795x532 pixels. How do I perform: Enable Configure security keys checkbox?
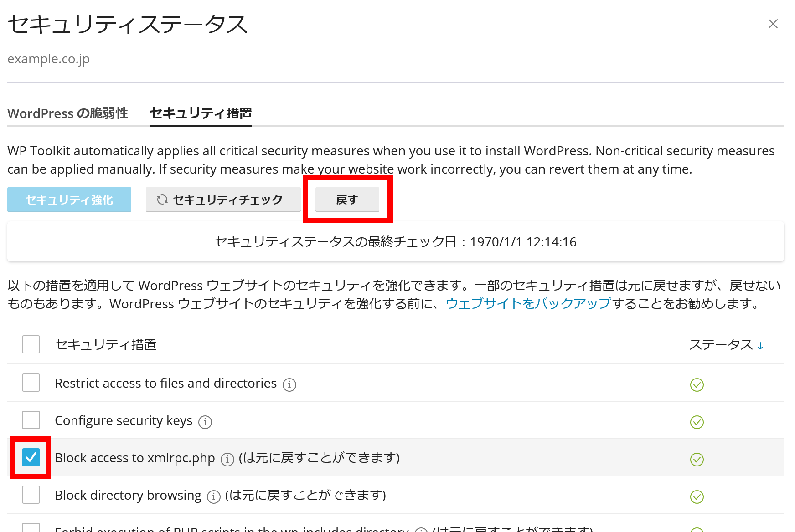click(x=31, y=420)
